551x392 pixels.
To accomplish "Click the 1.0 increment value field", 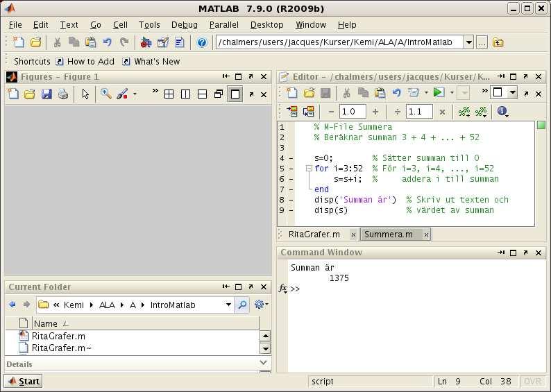I will tap(353, 112).
